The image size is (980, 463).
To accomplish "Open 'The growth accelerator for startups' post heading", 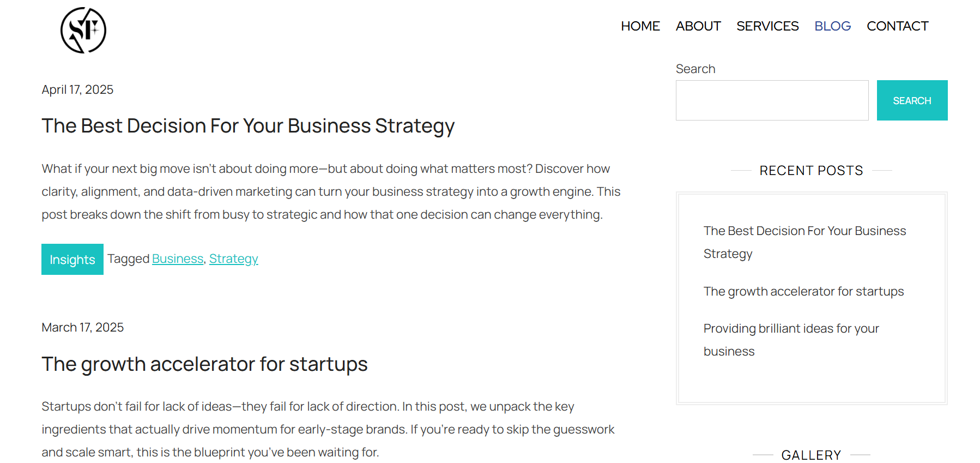I will pyautogui.click(x=204, y=364).
